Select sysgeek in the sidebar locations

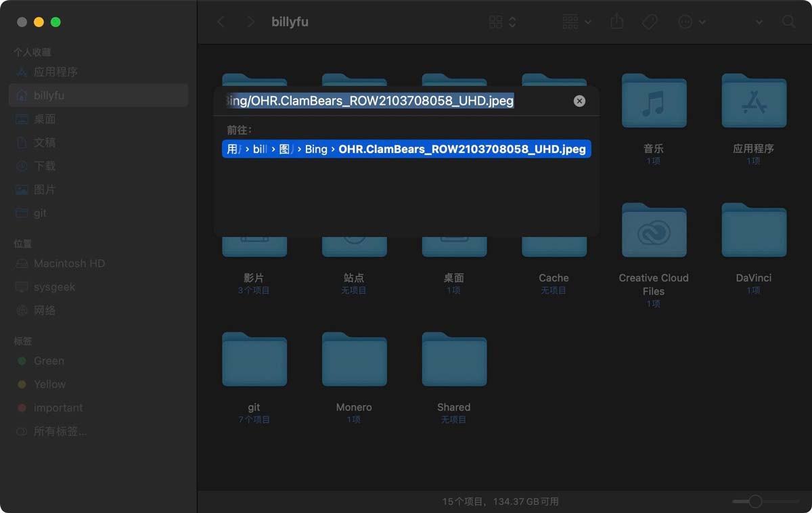point(98,287)
